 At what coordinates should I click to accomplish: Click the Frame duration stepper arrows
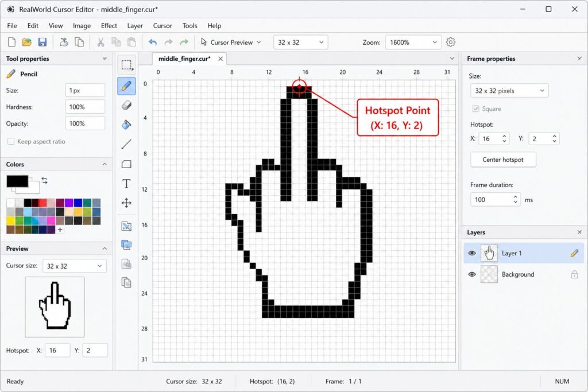pyautogui.click(x=515, y=199)
